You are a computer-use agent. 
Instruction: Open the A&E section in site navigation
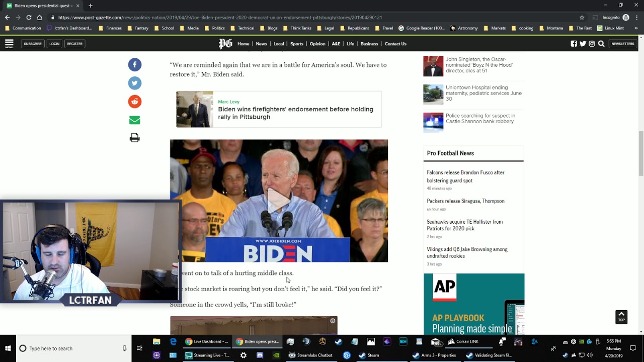[336, 44]
